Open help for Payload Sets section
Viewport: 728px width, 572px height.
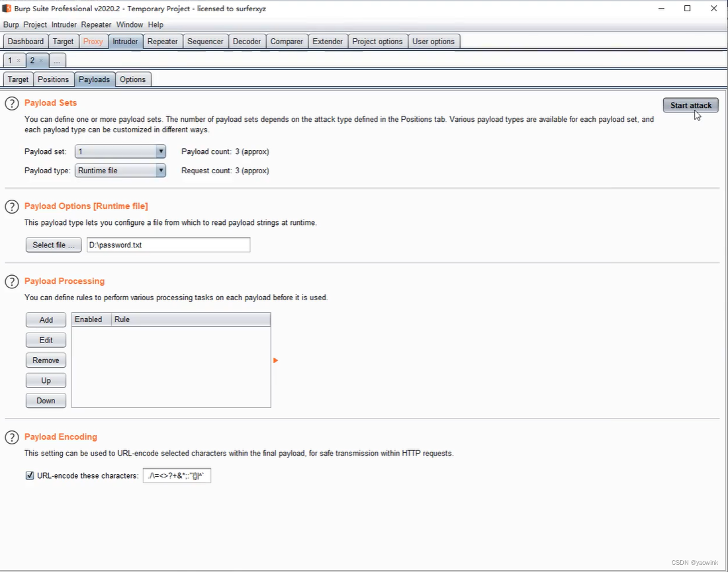pyautogui.click(x=12, y=103)
